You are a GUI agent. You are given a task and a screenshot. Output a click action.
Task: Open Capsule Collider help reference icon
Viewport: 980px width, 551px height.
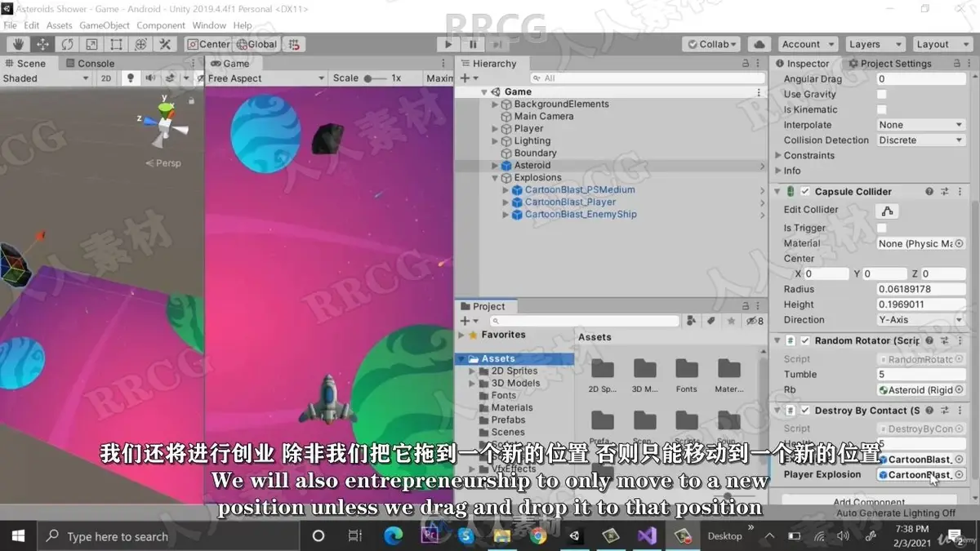(929, 192)
